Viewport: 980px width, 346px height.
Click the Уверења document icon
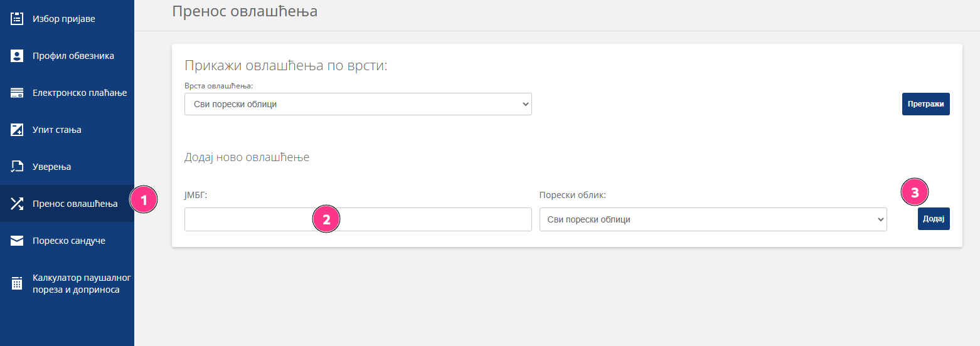(17, 167)
